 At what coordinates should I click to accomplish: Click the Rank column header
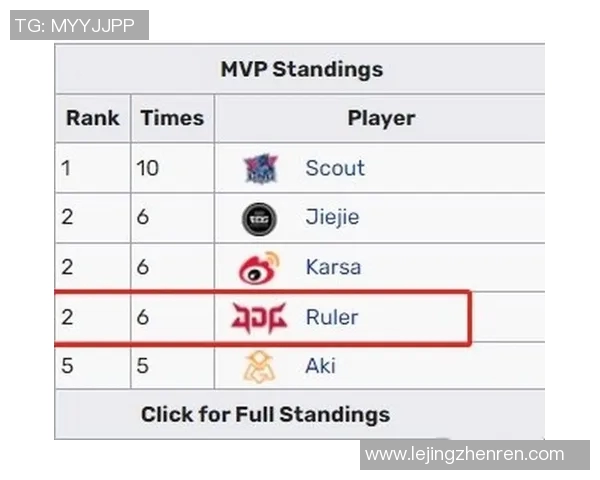[x=92, y=118]
